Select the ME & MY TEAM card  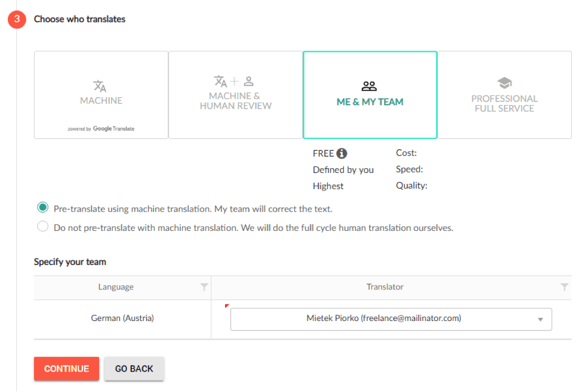point(370,95)
